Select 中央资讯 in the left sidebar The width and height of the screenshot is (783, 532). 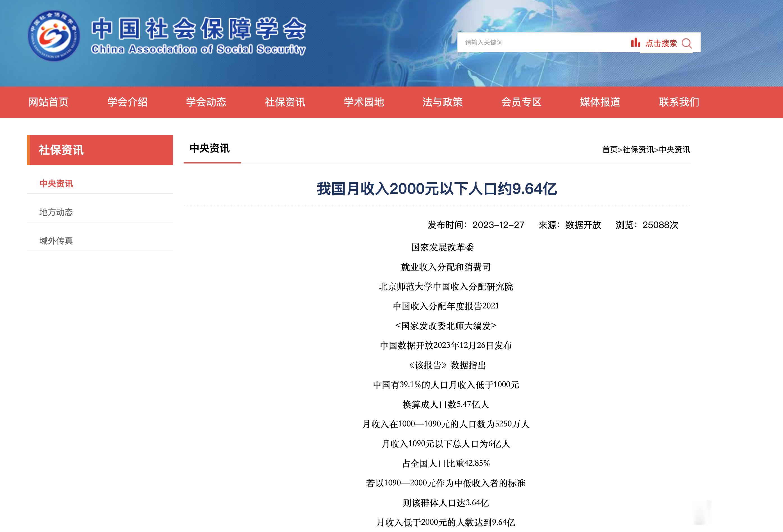(56, 184)
